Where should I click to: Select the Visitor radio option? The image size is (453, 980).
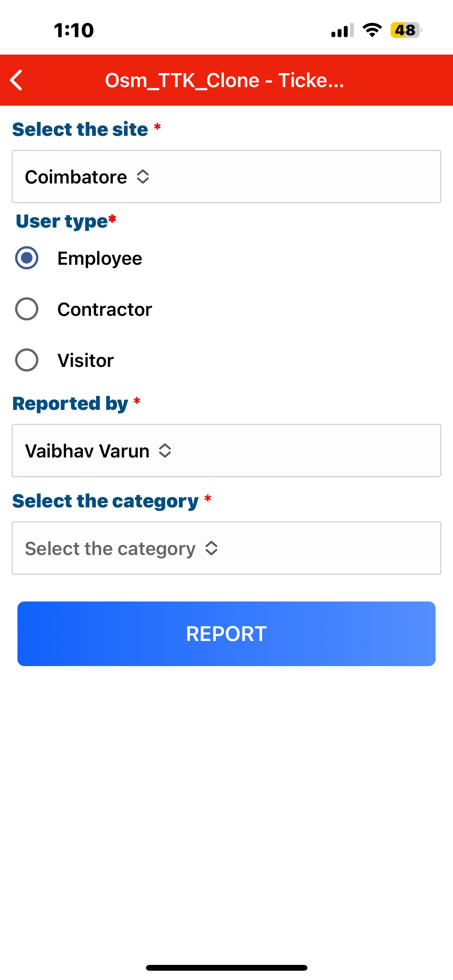(27, 360)
